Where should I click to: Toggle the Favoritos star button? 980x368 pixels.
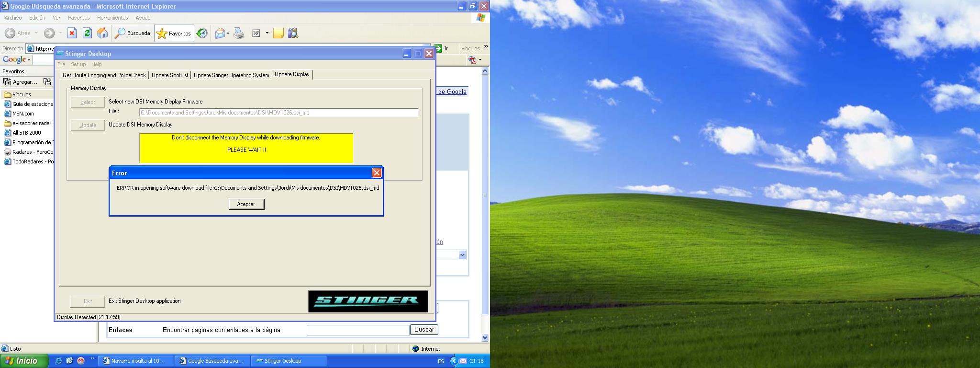[x=174, y=34]
